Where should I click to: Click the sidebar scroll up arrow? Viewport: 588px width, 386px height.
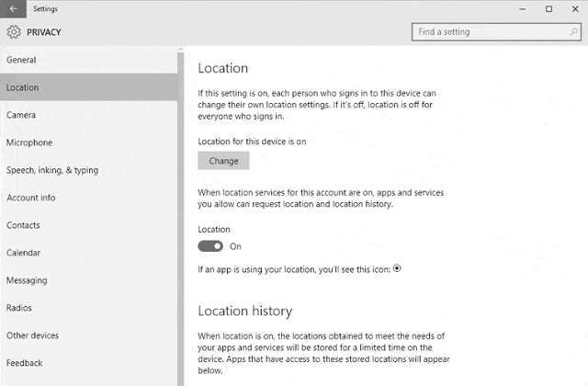click(x=181, y=49)
